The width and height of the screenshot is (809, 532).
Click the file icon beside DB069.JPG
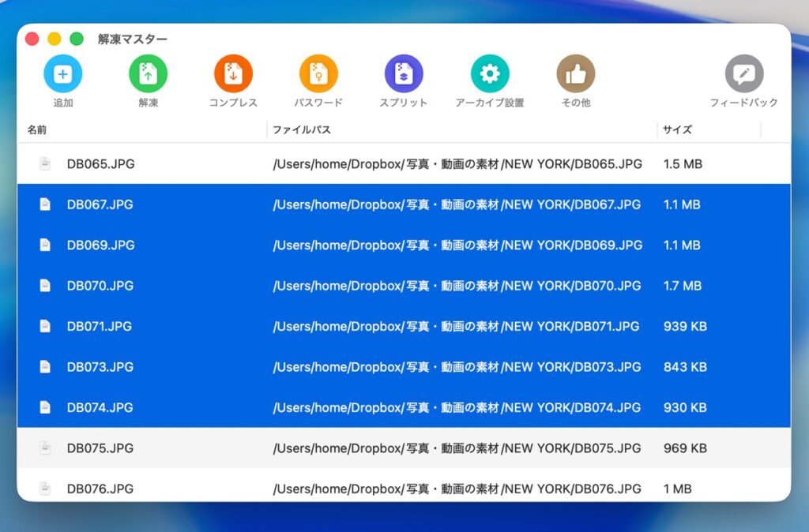coord(46,245)
